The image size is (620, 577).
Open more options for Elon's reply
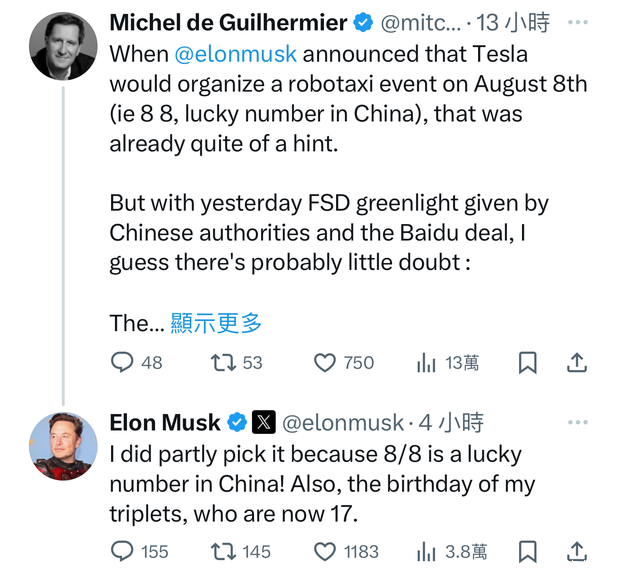point(577,422)
